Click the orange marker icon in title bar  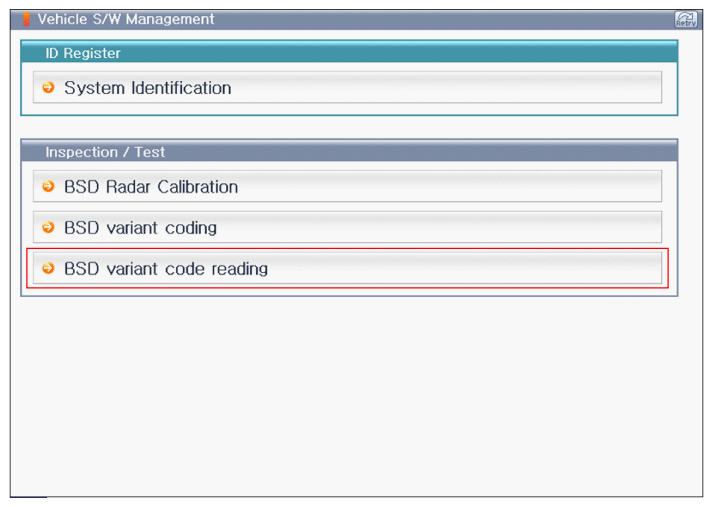(27, 19)
